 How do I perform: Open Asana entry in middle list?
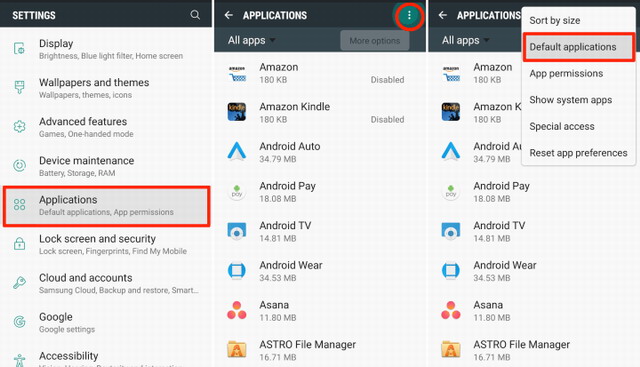point(320,310)
